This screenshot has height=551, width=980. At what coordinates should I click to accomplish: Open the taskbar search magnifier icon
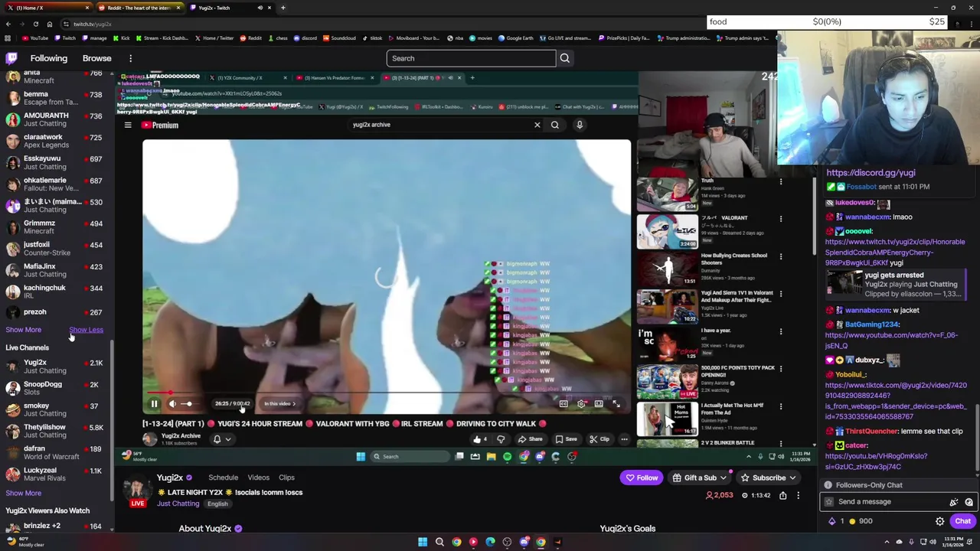[439, 543]
